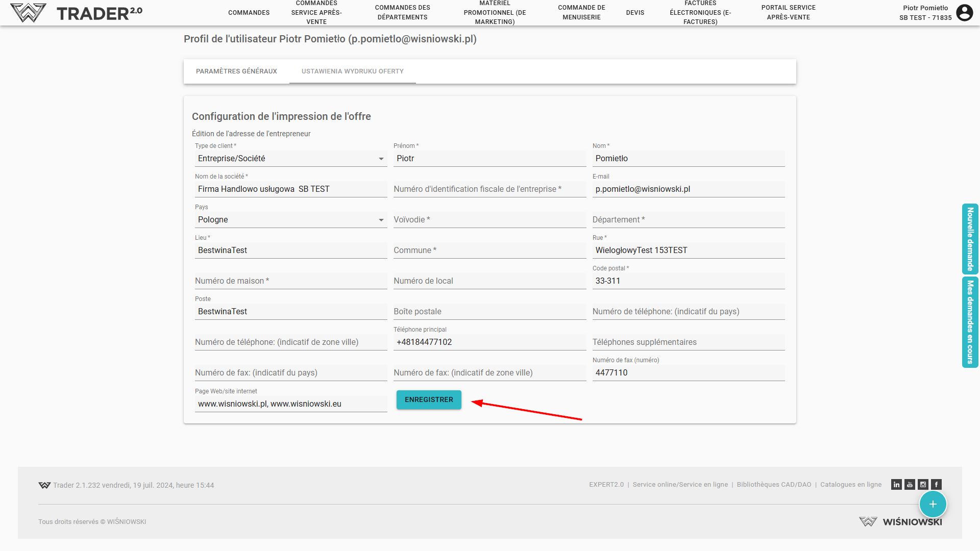
Task: Open the YouTube icon in footer
Action: [910, 485]
